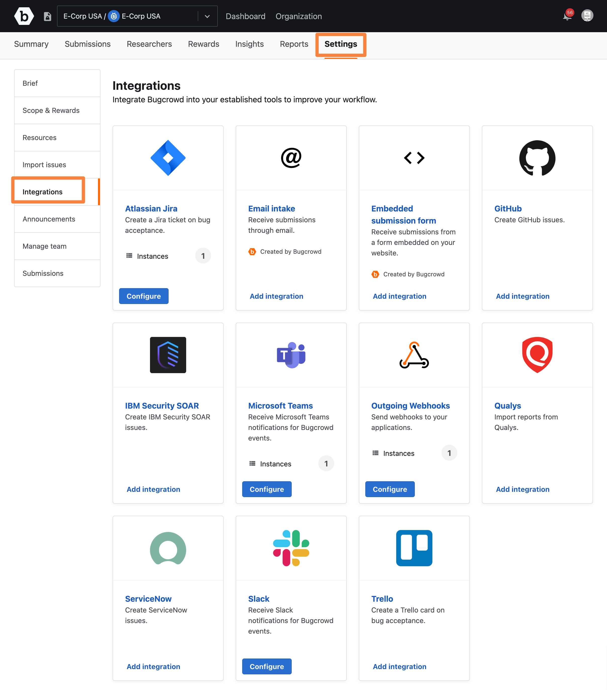Click the Outgoing Webhooks integration icon

414,355
